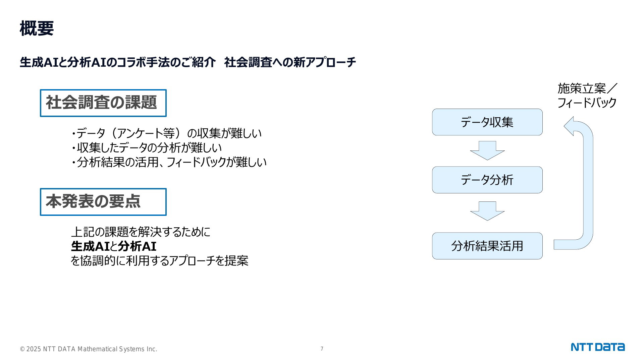Click the bullet 分析結果の活用、フィードバックが難しい
Screen dimensions: 644x362
coord(168,162)
